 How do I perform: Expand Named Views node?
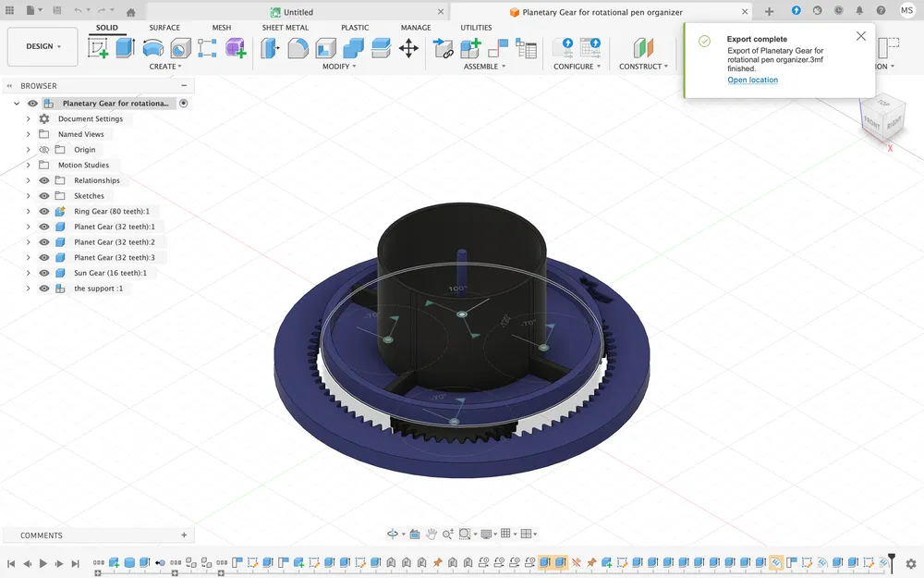click(28, 134)
